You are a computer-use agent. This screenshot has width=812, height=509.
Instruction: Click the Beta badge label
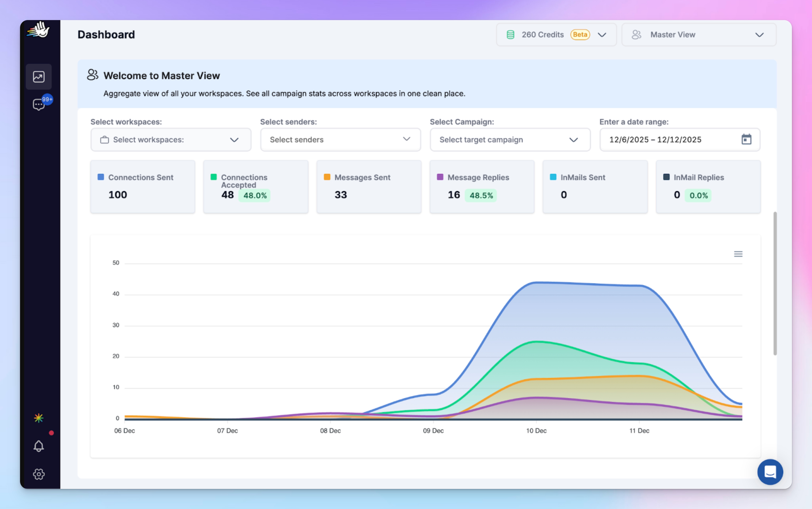click(x=580, y=35)
